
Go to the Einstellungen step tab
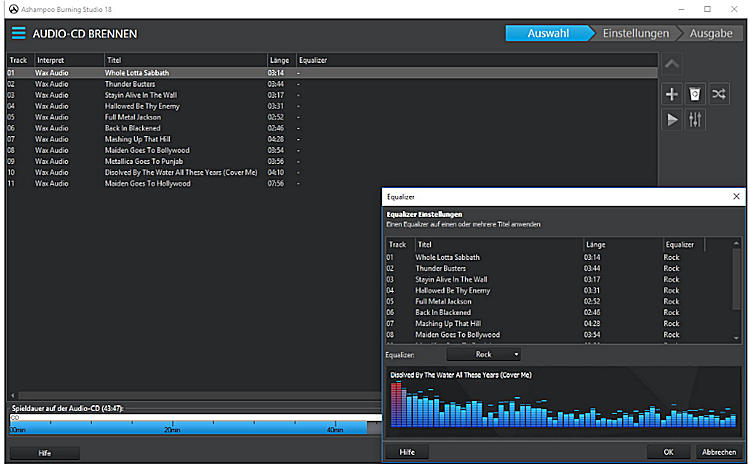635,34
